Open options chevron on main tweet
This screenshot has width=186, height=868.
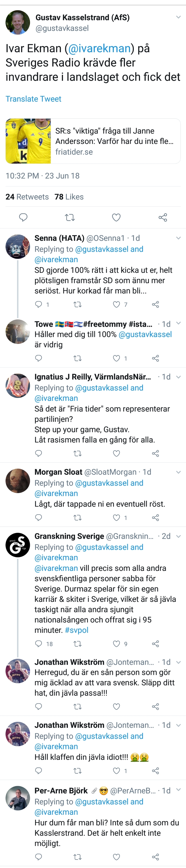tap(178, 17)
